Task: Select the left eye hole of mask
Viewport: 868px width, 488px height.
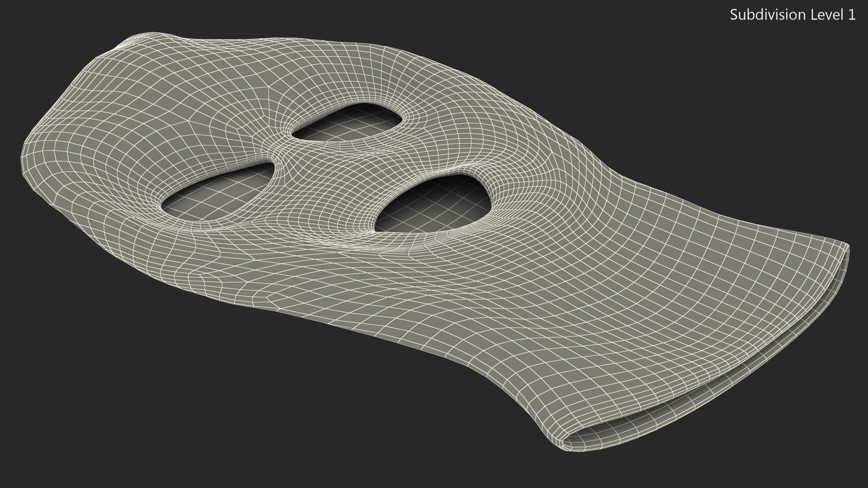Action: (217, 194)
